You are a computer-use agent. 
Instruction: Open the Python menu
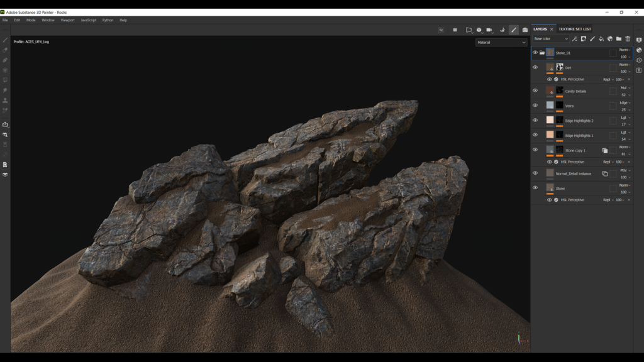point(106,19)
